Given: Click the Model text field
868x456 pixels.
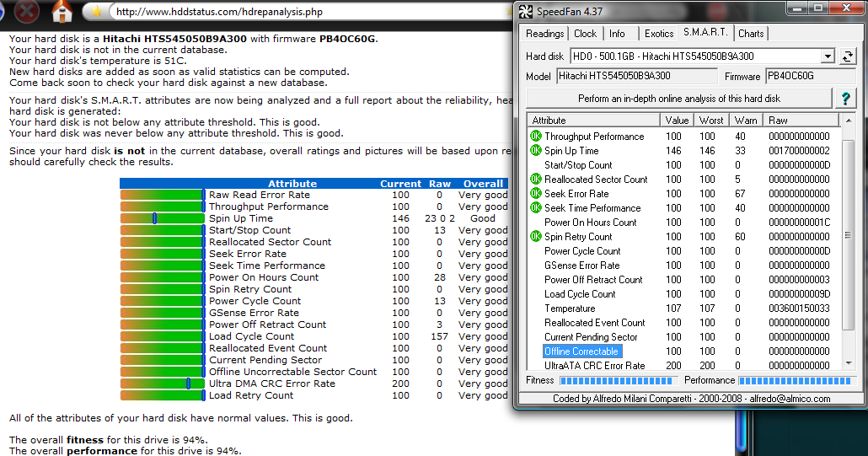Looking at the screenshot, I should [636, 77].
